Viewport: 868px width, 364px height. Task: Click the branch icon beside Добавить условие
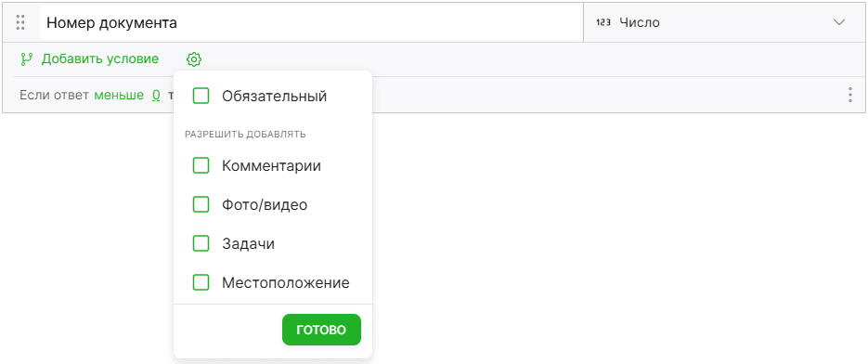26,59
